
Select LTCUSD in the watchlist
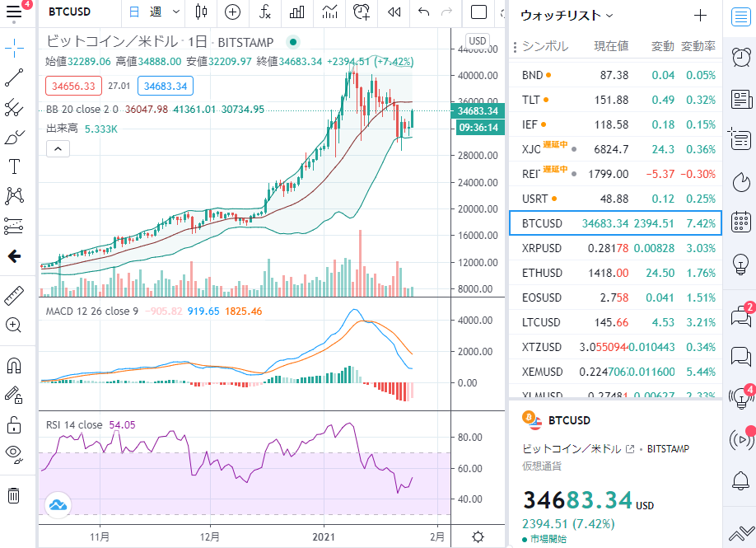click(x=615, y=322)
